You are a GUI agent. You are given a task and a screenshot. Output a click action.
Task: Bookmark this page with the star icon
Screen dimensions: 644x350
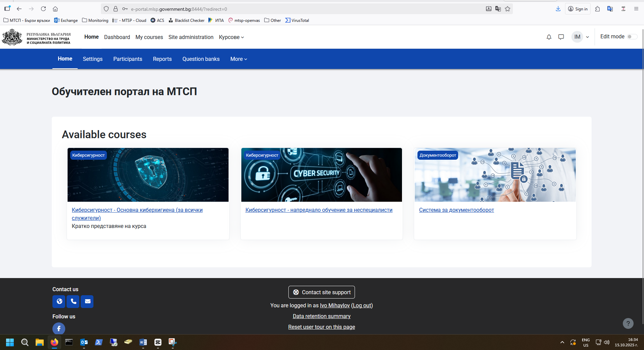508,9
